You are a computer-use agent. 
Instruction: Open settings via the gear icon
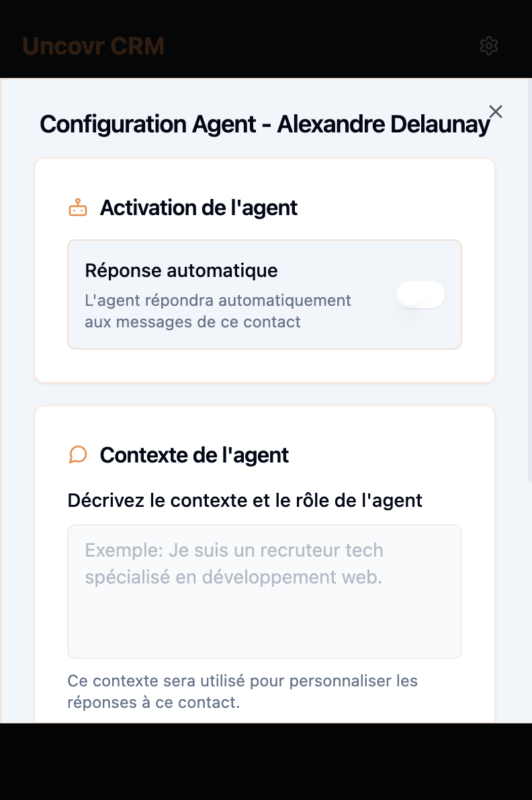[489, 46]
